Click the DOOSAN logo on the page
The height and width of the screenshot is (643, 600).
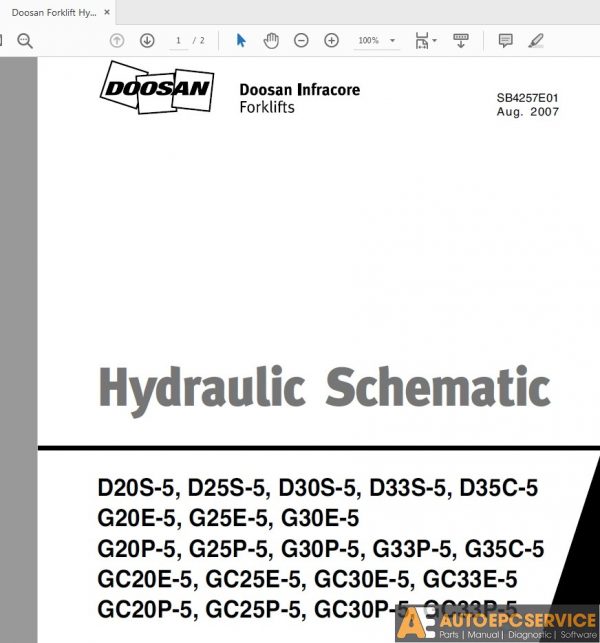(x=157, y=88)
